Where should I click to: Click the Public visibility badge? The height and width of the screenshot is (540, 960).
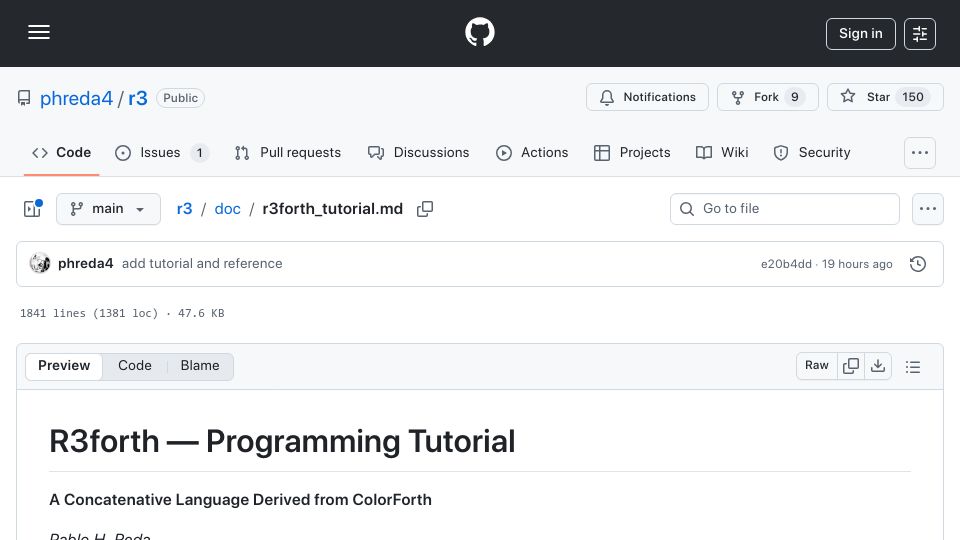[x=180, y=98]
